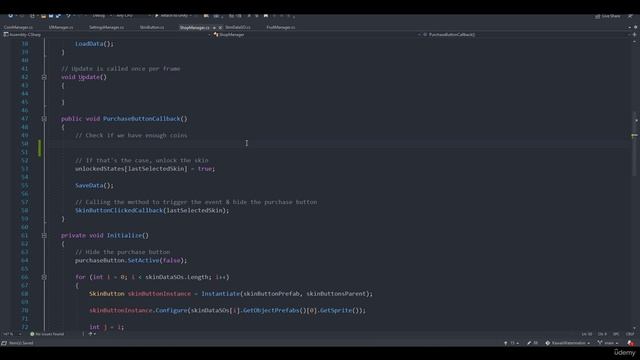Place cursor on SaveData(); line
Image resolution: width=640 pixels, height=360 pixels.
tap(94, 185)
